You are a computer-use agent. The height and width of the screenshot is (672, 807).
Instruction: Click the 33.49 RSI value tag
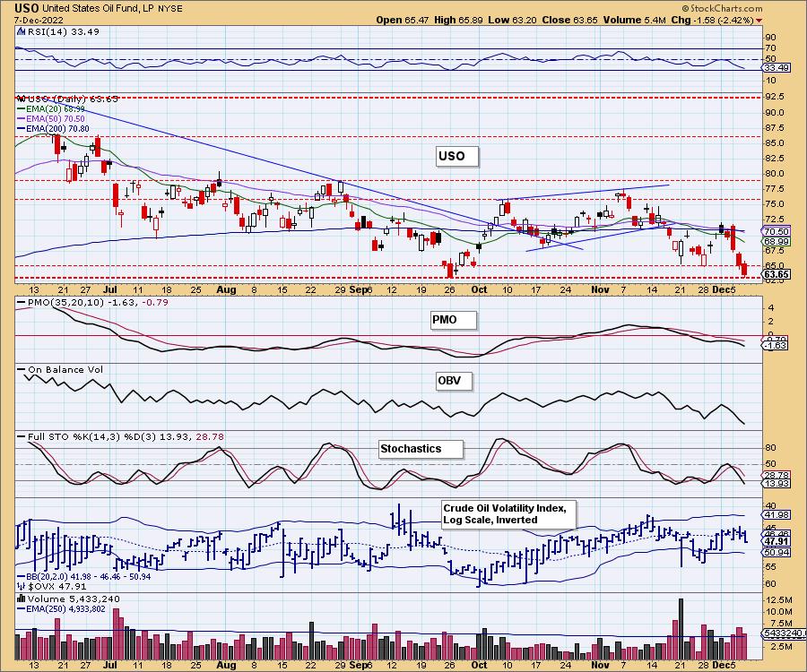pyautogui.click(x=777, y=68)
